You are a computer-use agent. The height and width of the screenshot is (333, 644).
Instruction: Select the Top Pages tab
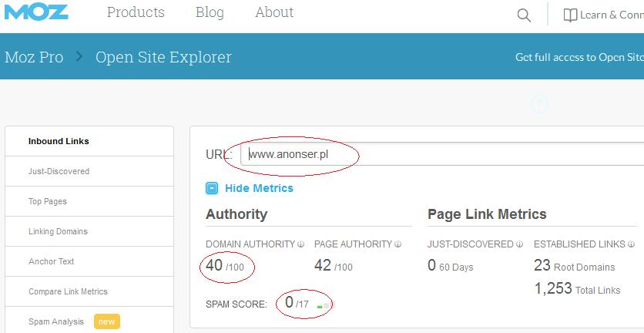[x=89, y=201]
